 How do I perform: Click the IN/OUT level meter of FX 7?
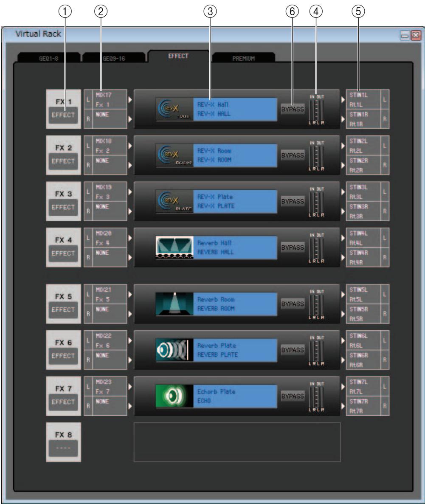[x=317, y=397]
